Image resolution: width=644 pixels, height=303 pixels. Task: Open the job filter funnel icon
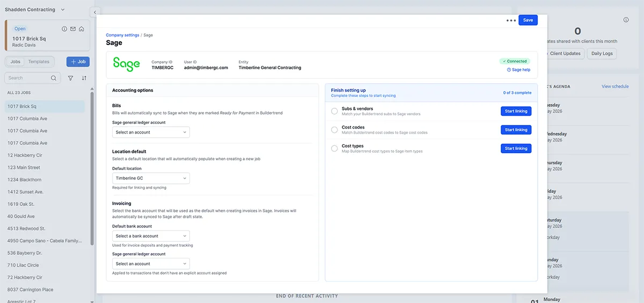point(70,78)
